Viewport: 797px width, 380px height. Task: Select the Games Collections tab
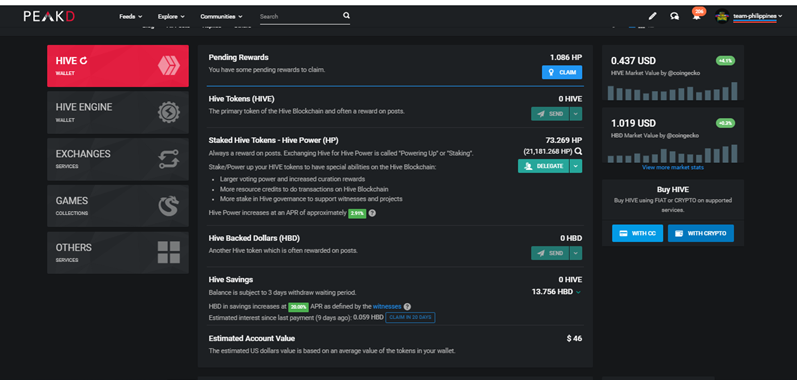click(118, 206)
